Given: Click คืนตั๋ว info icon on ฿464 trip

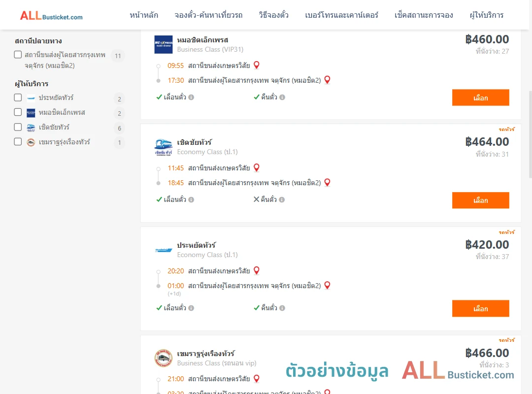Looking at the screenshot, I should click(x=282, y=200).
